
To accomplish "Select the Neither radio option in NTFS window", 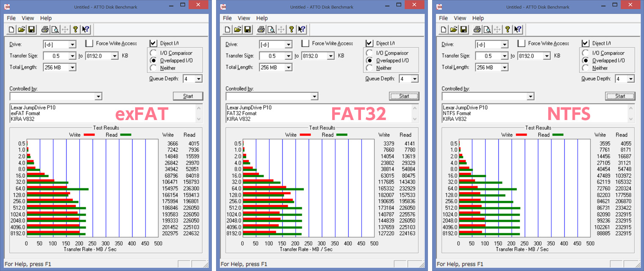I will pos(586,68).
